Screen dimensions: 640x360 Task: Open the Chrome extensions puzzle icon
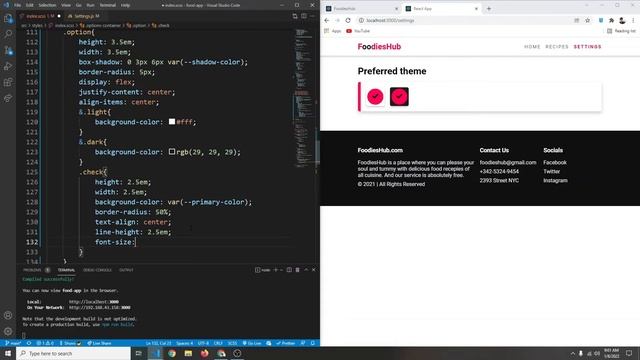point(611,20)
